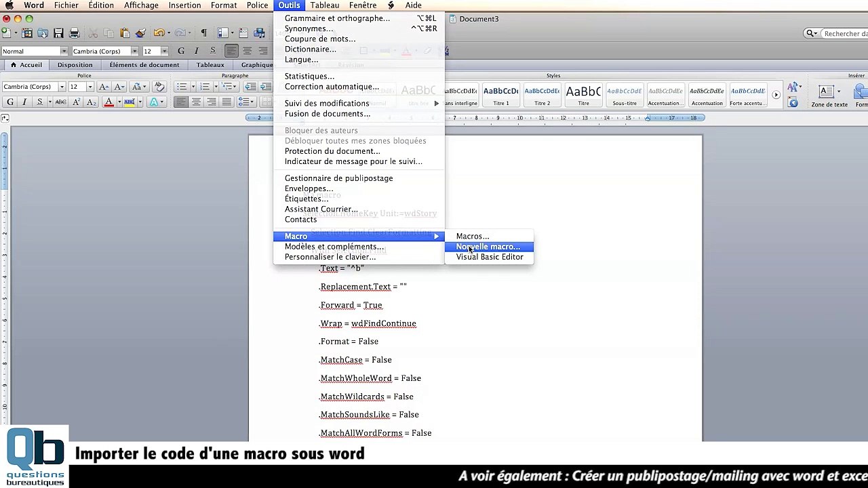Clear formatting with the eraser icon
Image resolution: width=868 pixels, height=488 pixels.
tap(159, 87)
